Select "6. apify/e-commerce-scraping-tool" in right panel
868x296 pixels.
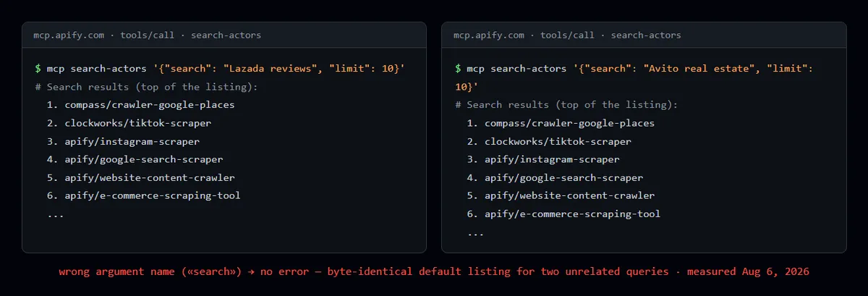[x=563, y=213]
